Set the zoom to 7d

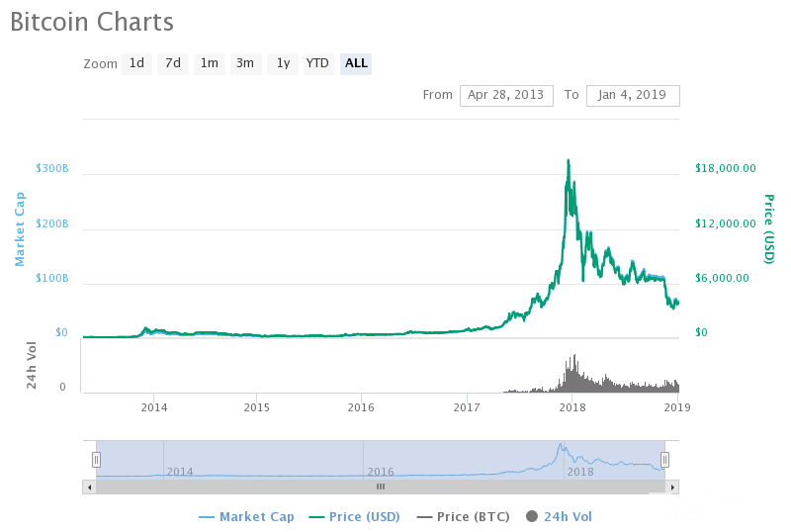(173, 63)
